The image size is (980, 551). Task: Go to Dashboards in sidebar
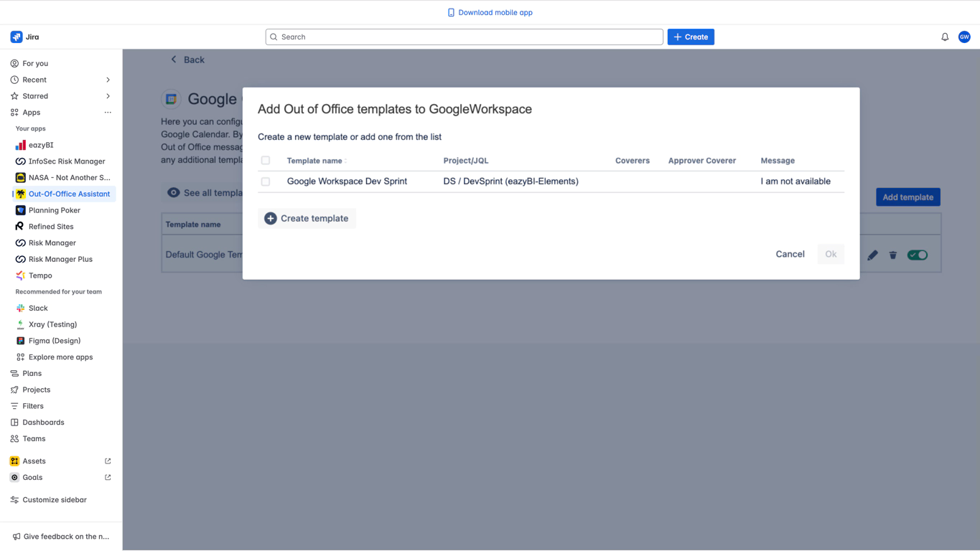tap(43, 423)
